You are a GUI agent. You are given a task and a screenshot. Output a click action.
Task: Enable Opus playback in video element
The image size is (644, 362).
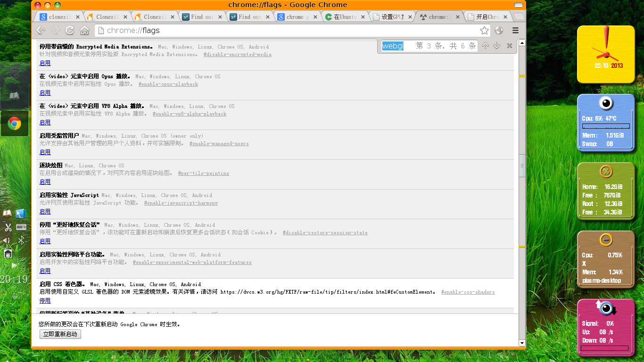(45, 92)
